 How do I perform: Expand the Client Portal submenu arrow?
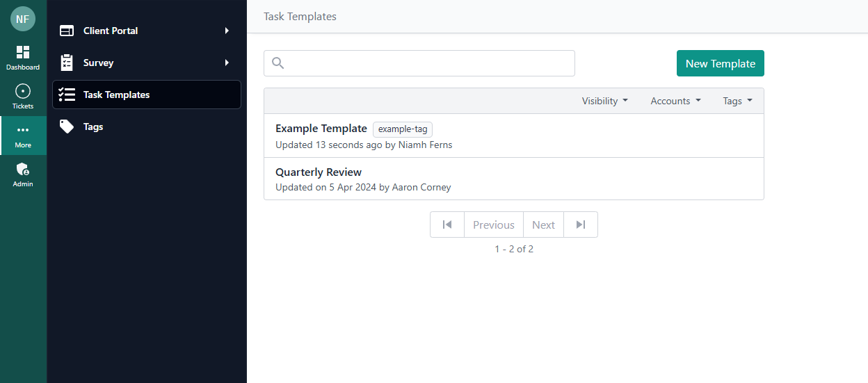[227, 31]
